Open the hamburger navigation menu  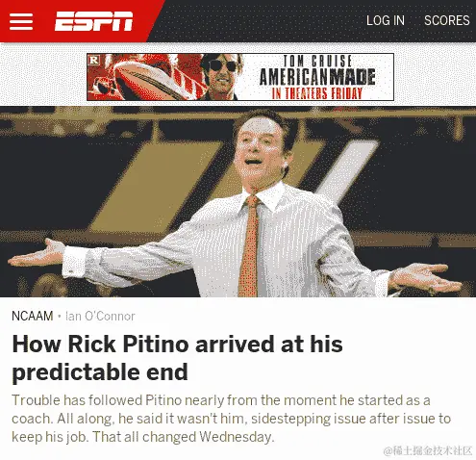coord(21,21)
